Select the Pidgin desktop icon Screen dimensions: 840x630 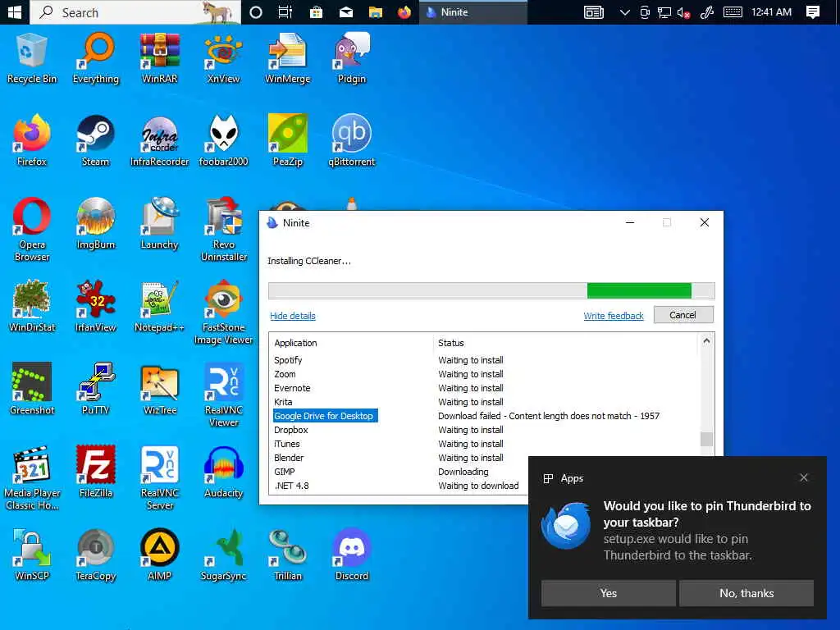tap(351, 59)
